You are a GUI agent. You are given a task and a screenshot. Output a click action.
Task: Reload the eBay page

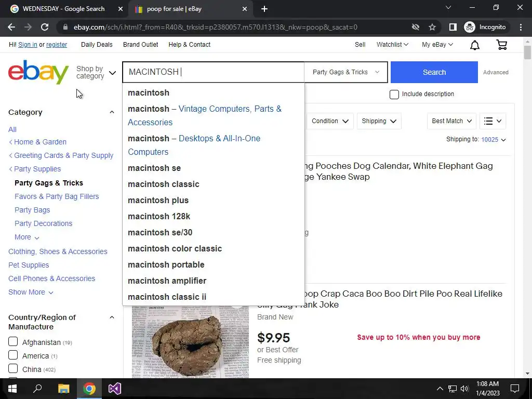click(45, 27)
